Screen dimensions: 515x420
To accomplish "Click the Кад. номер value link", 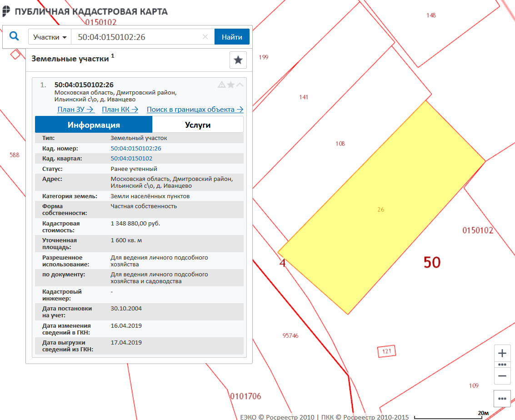I will pos(136,149).
